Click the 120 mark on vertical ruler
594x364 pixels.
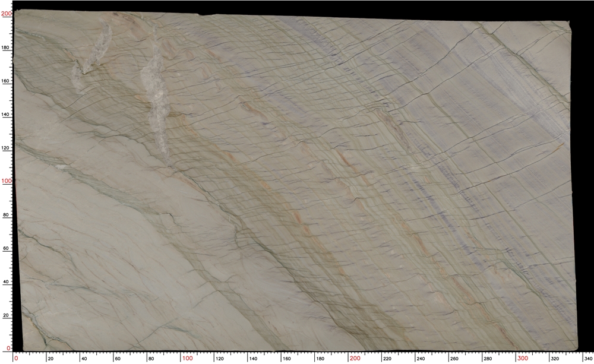pos(6,148)
